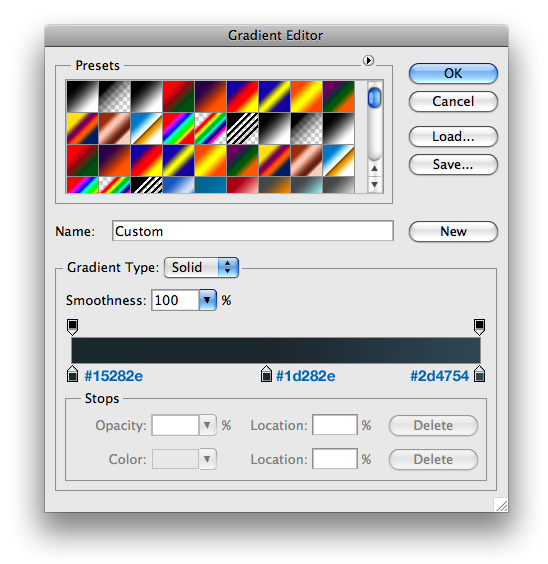Image resolution: width=548 pixels, height=564 pixels.
Task: Click the right opacity stop above gradient bar
Action: coord(479,327)
